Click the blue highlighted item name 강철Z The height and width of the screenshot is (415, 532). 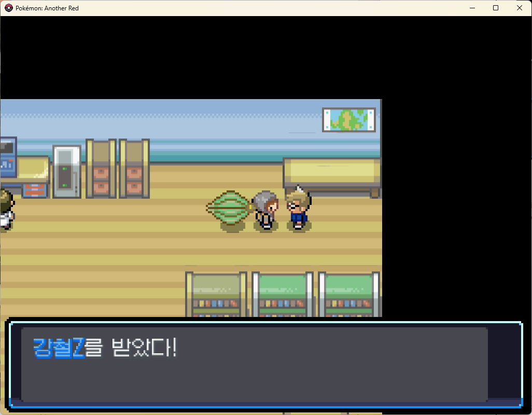pos(59,348)
